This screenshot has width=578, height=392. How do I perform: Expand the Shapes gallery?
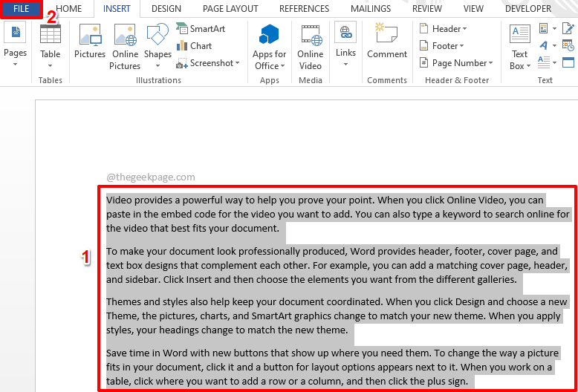click(x=158, y=45)
